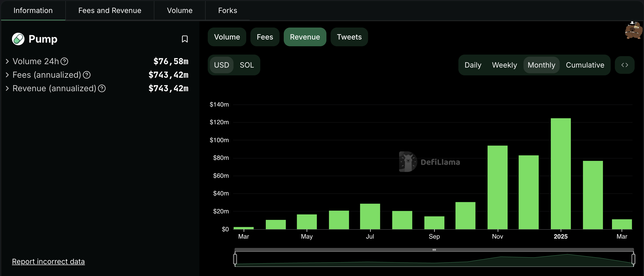
Task: Open the Forks tab
Action: click(x=228, y=10)
